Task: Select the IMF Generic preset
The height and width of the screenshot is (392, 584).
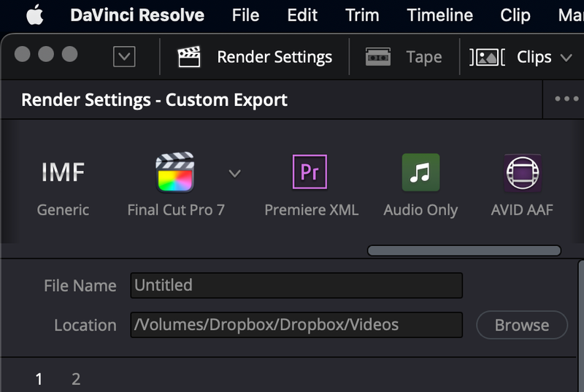Action: click(x=63, y=173)
